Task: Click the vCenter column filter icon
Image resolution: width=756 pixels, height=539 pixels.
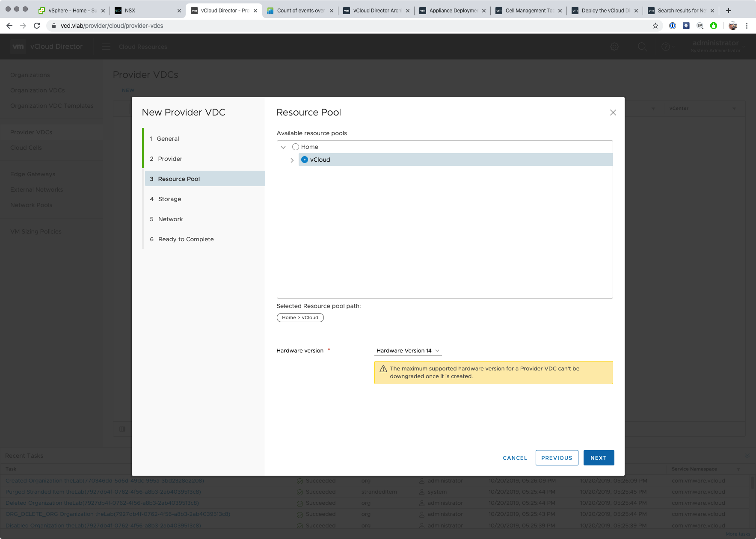Action: click(734, 109)
